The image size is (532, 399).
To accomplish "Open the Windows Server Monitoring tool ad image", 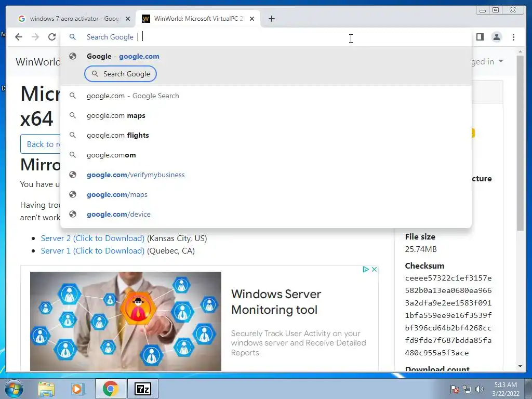I will pyautogui.click(x=126, y=321).
